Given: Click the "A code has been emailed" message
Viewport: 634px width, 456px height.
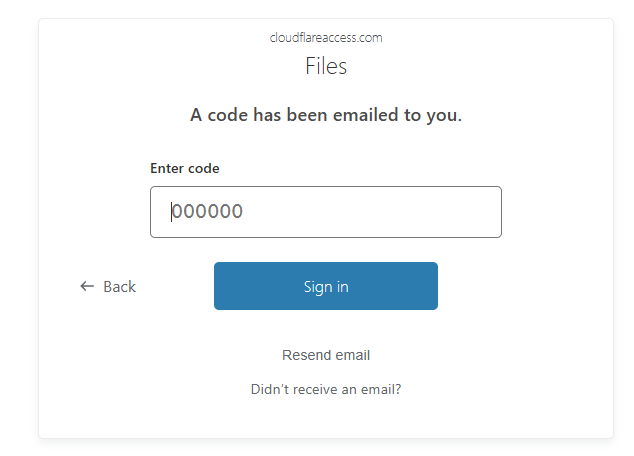Looking at the screenshot, I should 326,115.
